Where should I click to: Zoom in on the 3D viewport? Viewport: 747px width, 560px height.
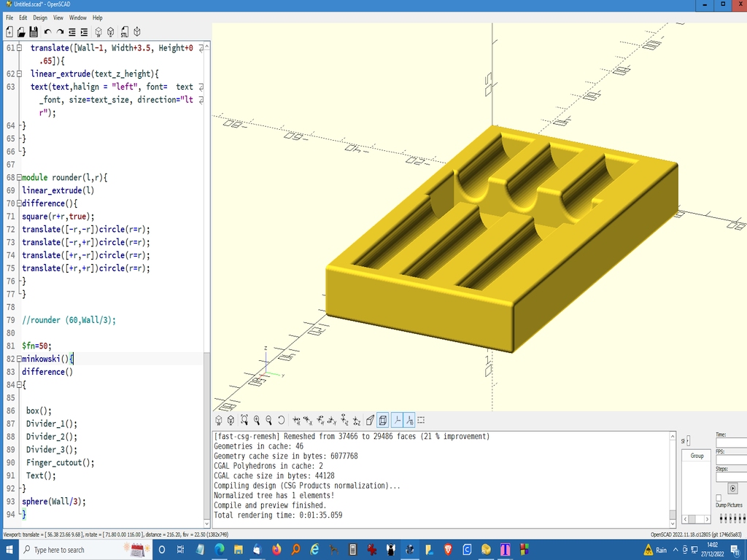[257, 420]
